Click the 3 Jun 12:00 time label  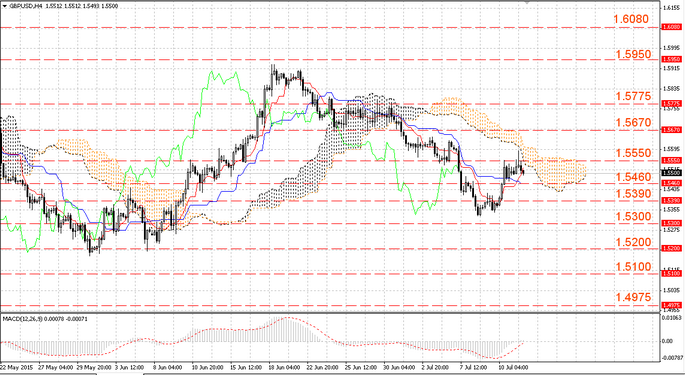pos(131,368)
